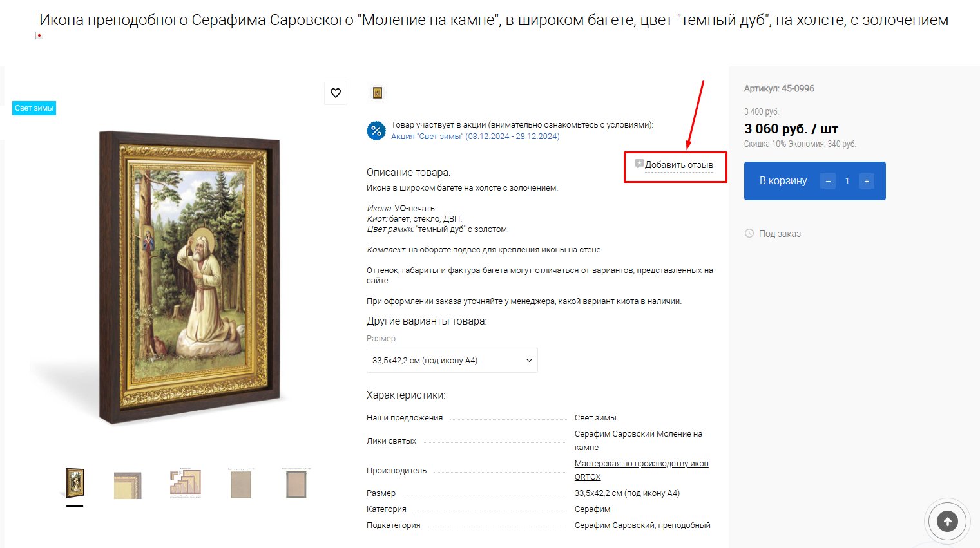This screenshot has width=980, height=548.
Task: Click В корзину add to cart button
Action: (x=783, y=181)
